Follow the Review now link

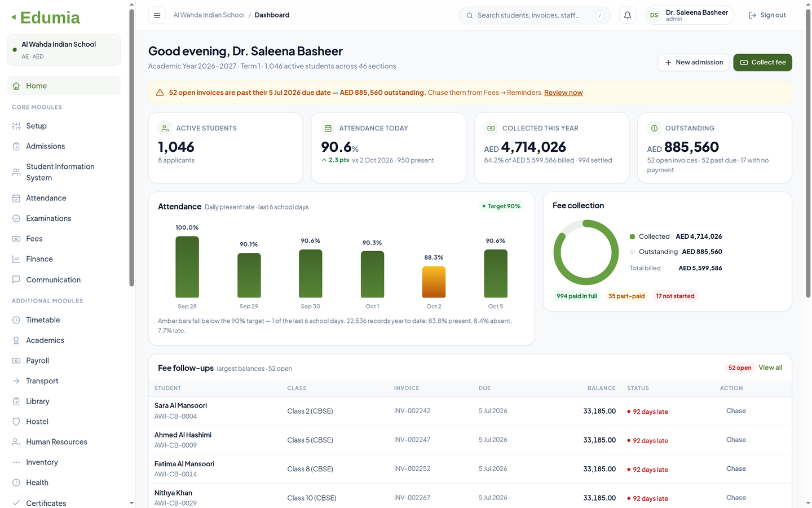563,93
